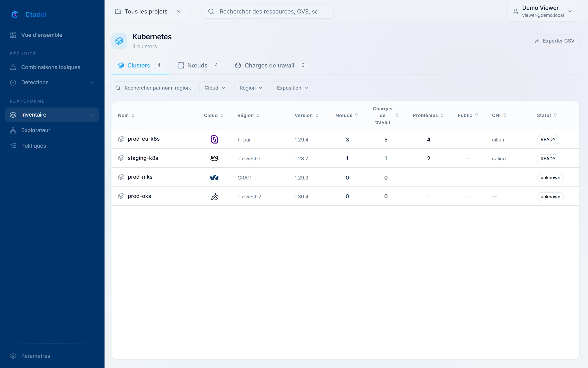Sort table by Nom column
This screenshot has width=588, height=368.
(x=126, y=115)
